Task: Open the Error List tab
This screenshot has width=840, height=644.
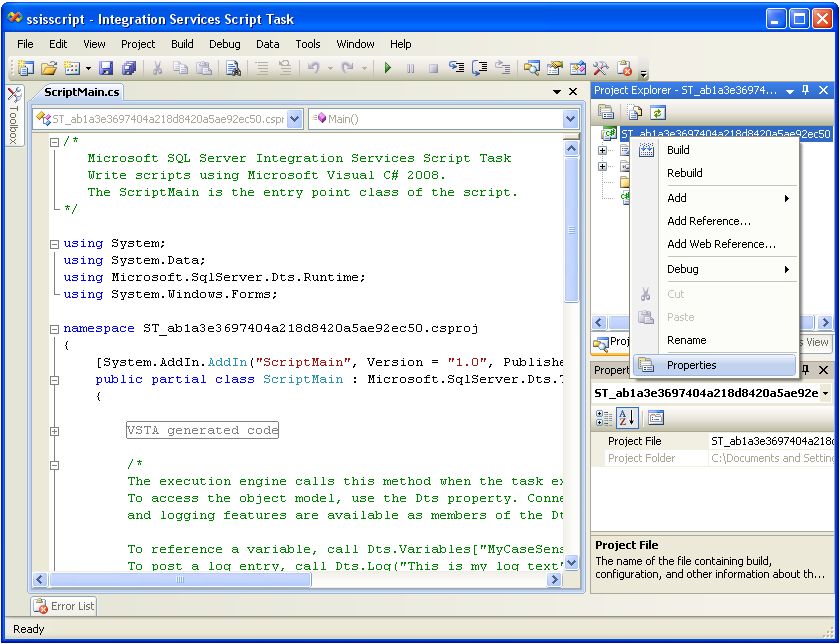Action: click(64, 606)
